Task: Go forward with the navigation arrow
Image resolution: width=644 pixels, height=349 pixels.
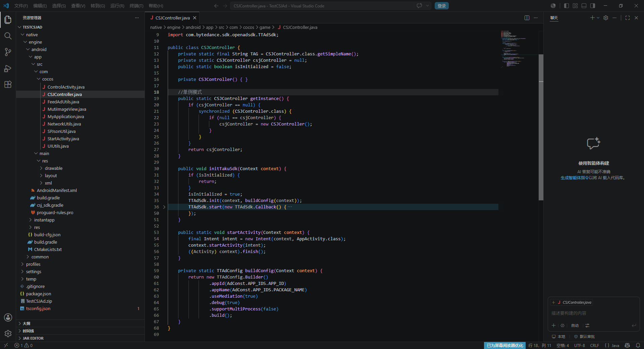Action: click(x=225, y=6)
